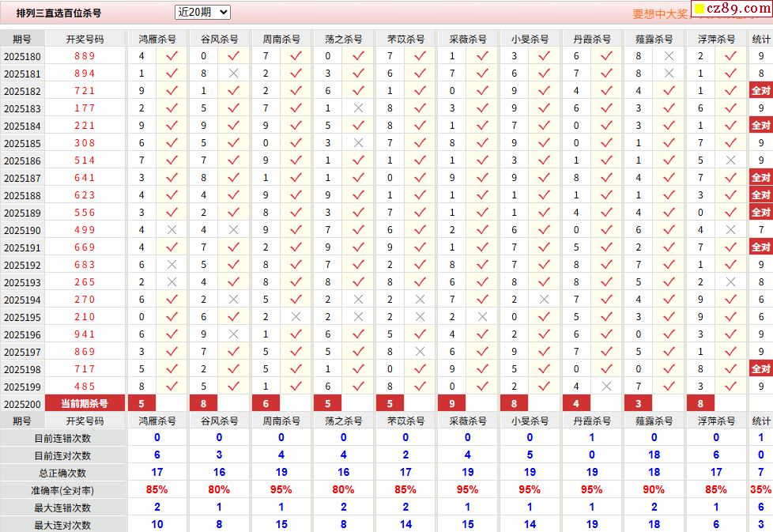The image size is (773, 532).
Task: Click period number 2025185
Action: (x=22, y=144)
